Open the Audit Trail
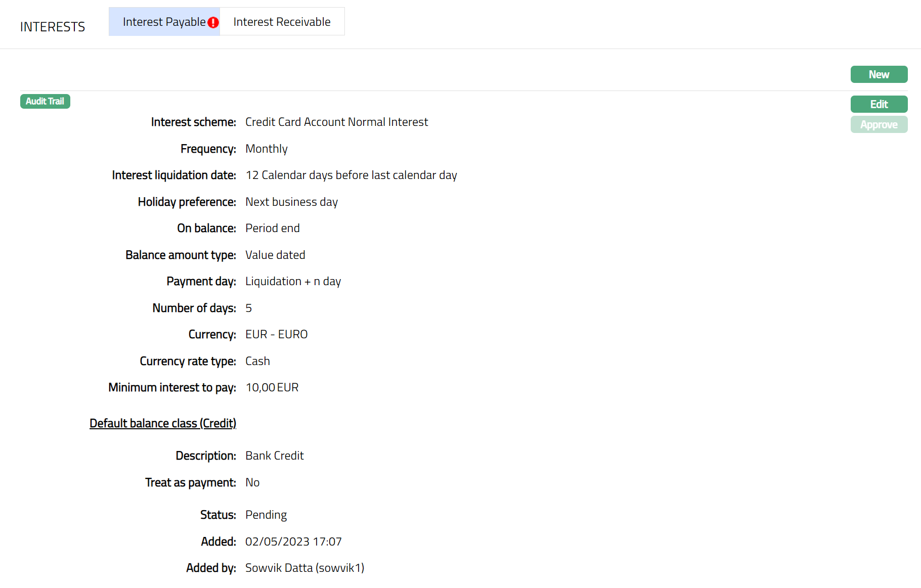This screenshot has width=921, height=588. (x=45, y=101)
